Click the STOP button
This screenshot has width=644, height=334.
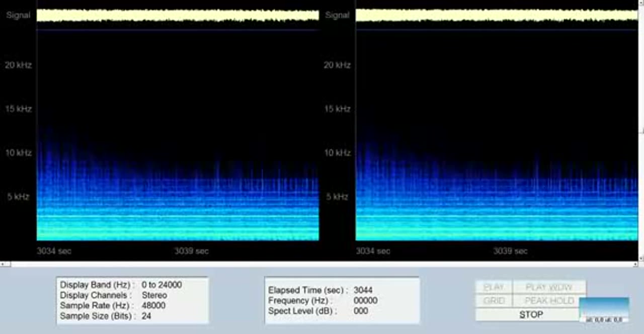click(531, 314)
